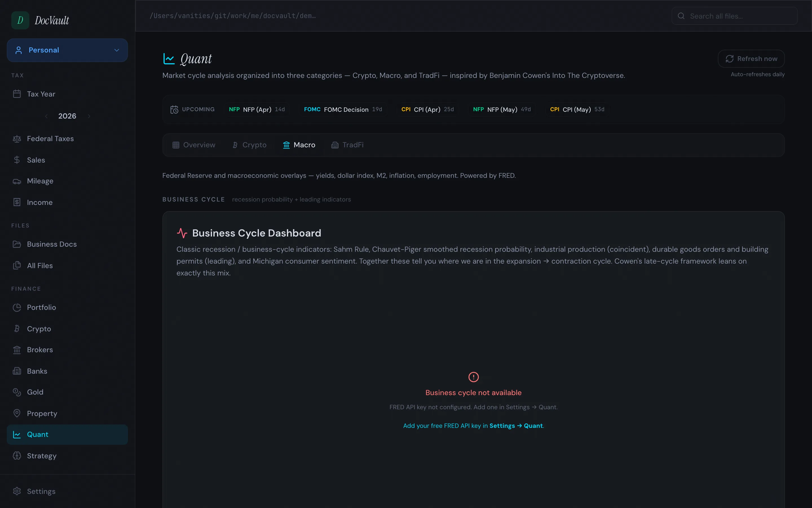The width and height of the screenshot is (812, 508).
Task: Open the Property section
Action: click(67, 413)
